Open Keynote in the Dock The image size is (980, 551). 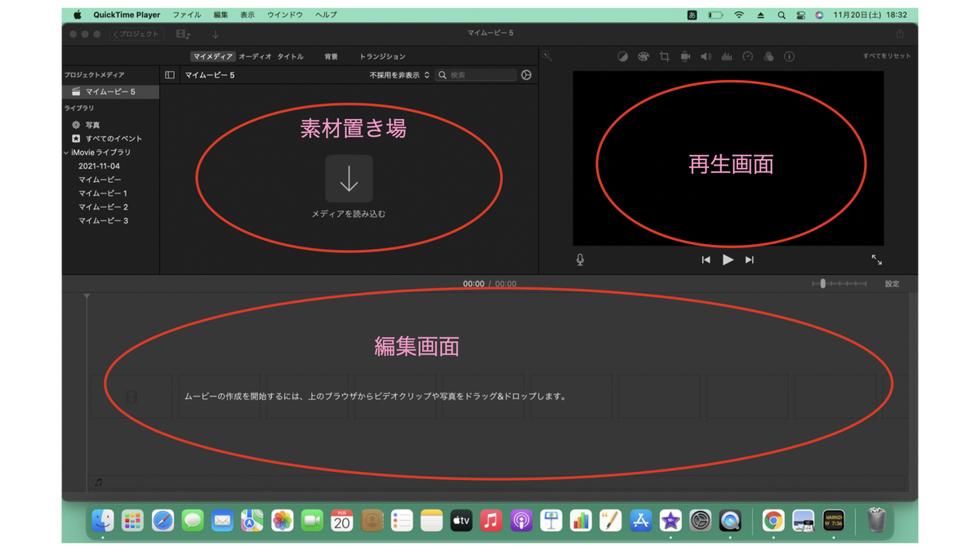551,520
